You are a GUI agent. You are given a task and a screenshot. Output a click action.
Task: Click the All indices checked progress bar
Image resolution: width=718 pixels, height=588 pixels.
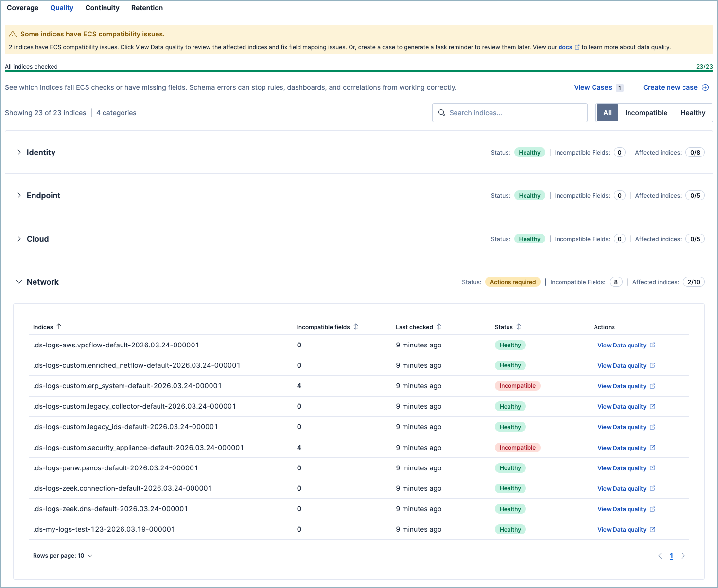359,70
